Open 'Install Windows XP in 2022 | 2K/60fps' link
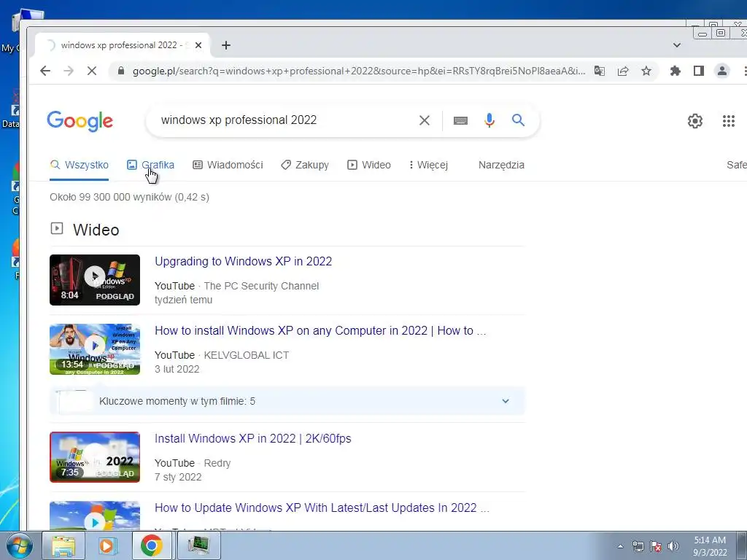This screenshot has height=560, width=747. tap(253, 438)
